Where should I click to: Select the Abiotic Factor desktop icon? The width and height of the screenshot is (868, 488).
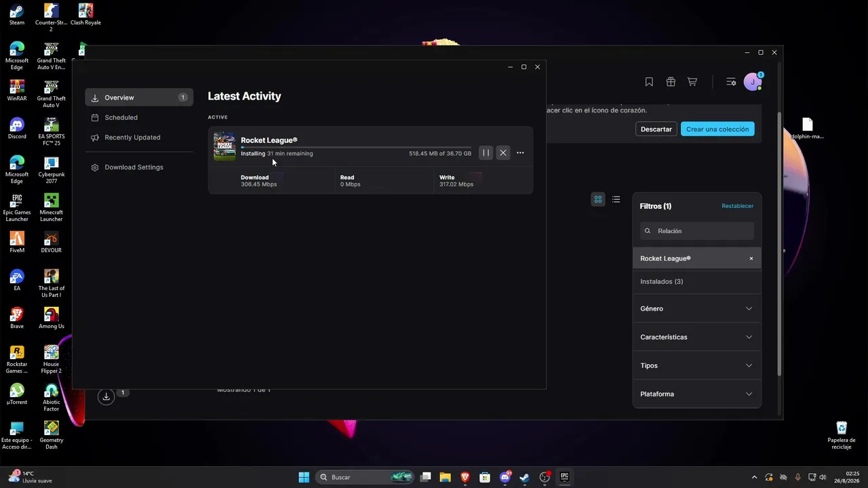coord(52,397)
